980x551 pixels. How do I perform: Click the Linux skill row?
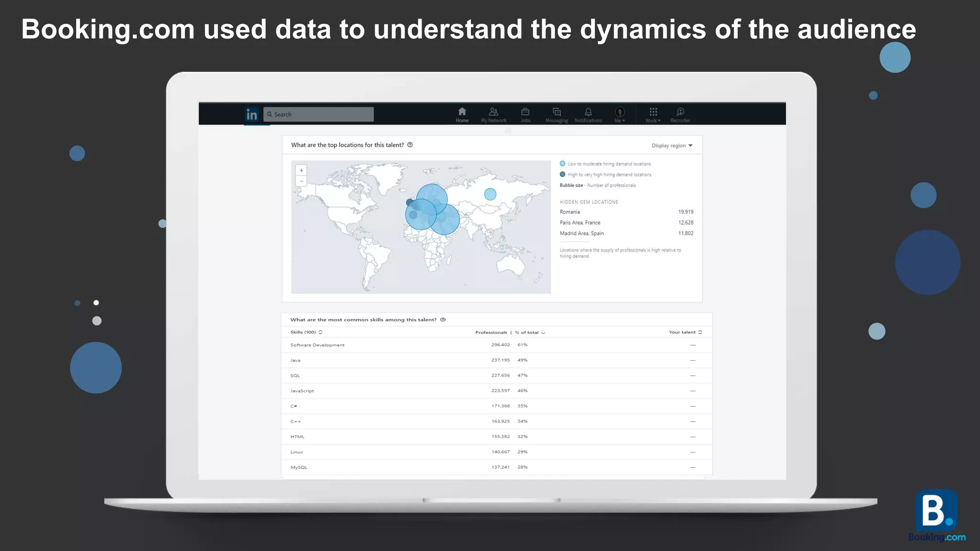pos(497,452)
